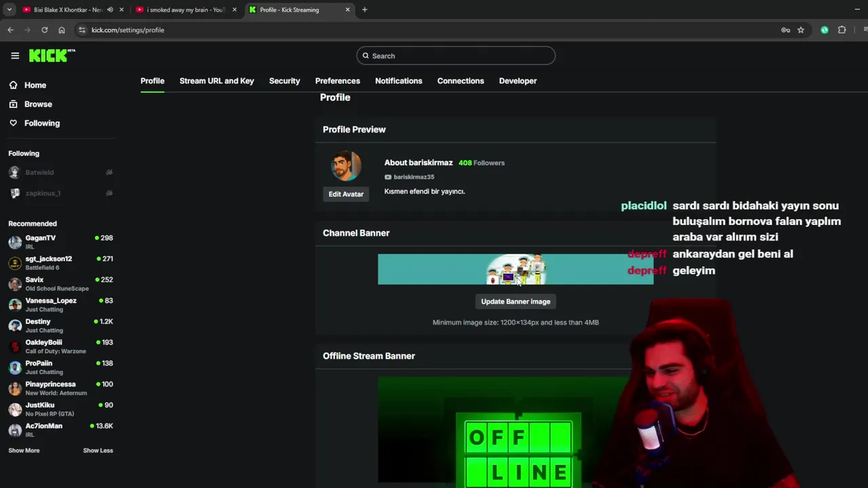Click OakleyBoiii channel avatar
868x488 pixels.
pyautogui.click(x=15, y=346)
